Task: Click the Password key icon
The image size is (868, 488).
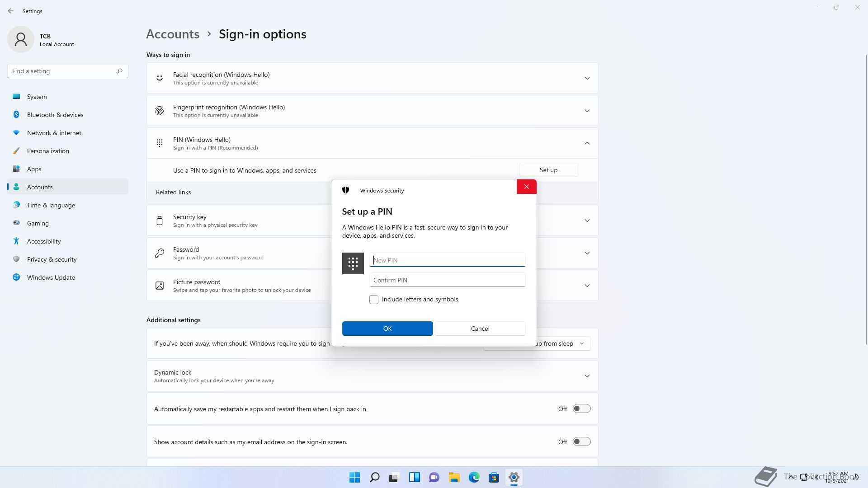Action: click(160, 253)
